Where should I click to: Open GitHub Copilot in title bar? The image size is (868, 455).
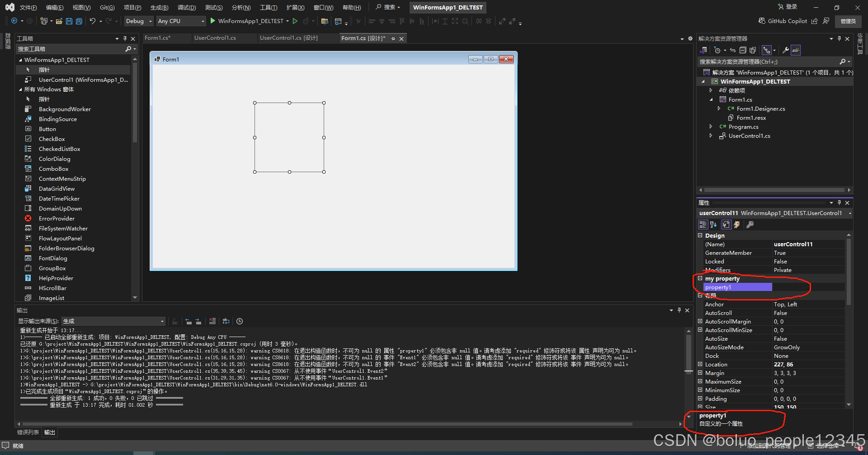pyautogui.click(x=783, y=21)
